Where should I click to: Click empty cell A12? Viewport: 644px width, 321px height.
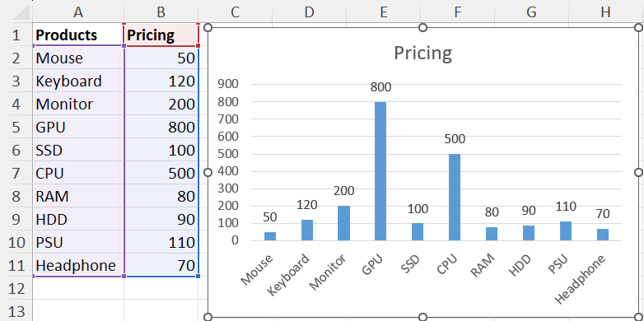[x=78, y=288]
